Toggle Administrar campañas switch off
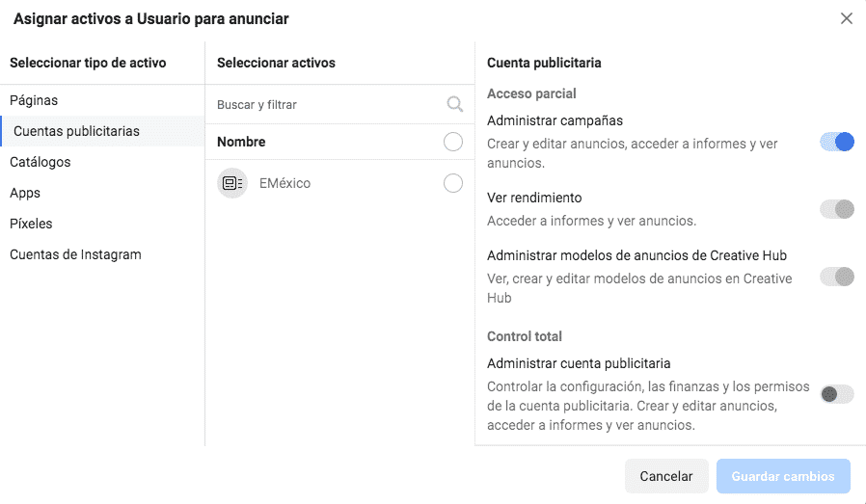866x504 pixels. (x=837, y=142)
